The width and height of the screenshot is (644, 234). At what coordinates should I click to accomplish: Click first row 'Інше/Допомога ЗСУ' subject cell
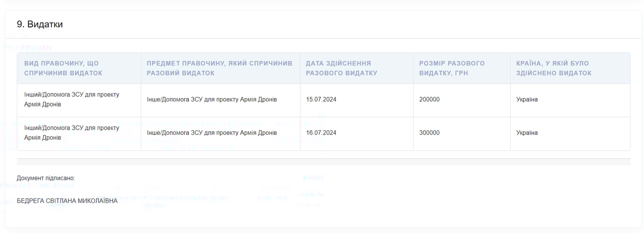click(x=212, y=100)
